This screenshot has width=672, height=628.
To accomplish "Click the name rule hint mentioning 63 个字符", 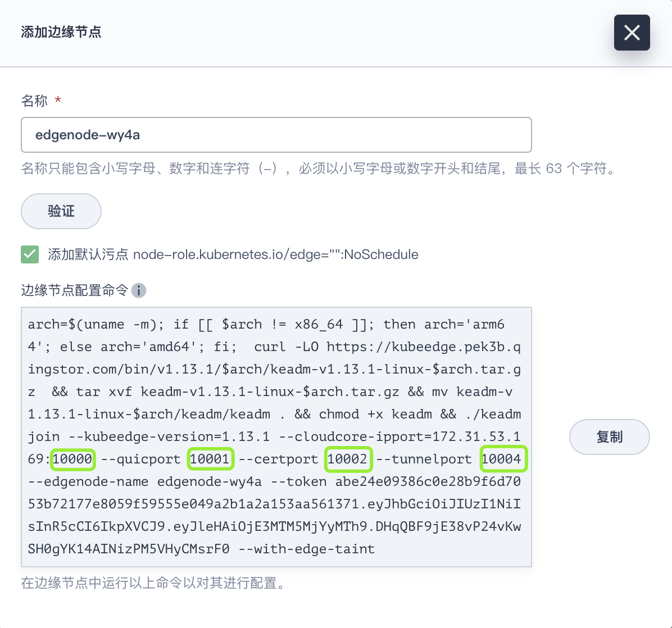I will (317, 169).
